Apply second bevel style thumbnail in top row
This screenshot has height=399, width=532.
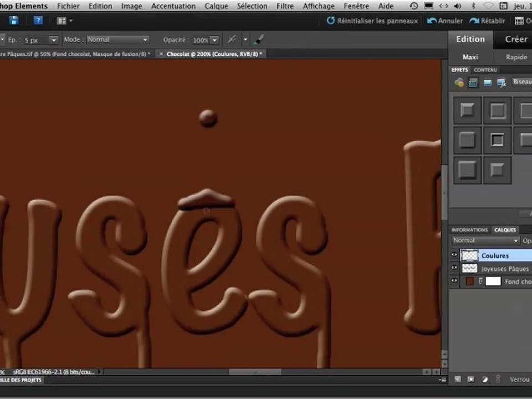[497, 110]
